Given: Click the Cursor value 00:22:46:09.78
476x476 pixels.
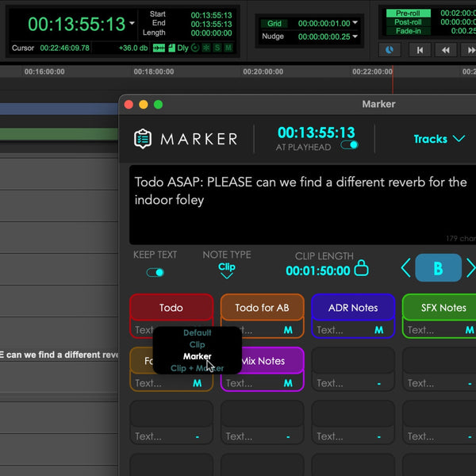Looking at the screenshot, I should tap(65, 48).
